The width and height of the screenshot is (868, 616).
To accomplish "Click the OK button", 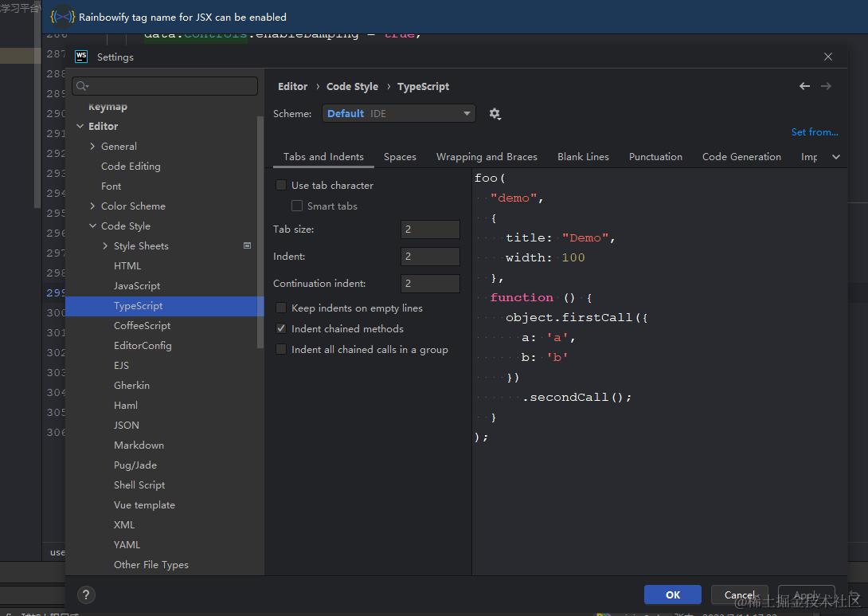I will click(x=672, y=594).
